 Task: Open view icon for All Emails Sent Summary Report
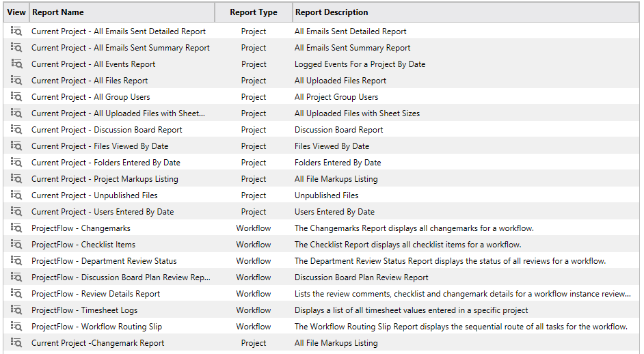click(16, 48)
